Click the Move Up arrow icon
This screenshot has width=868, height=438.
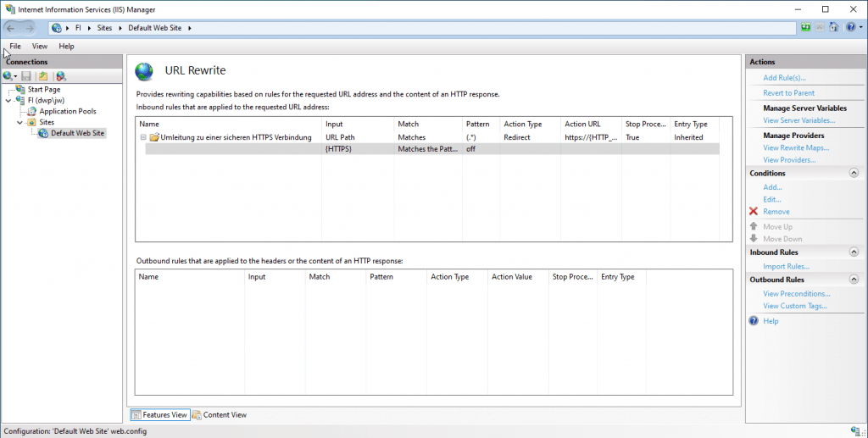[x=754, y=226]
